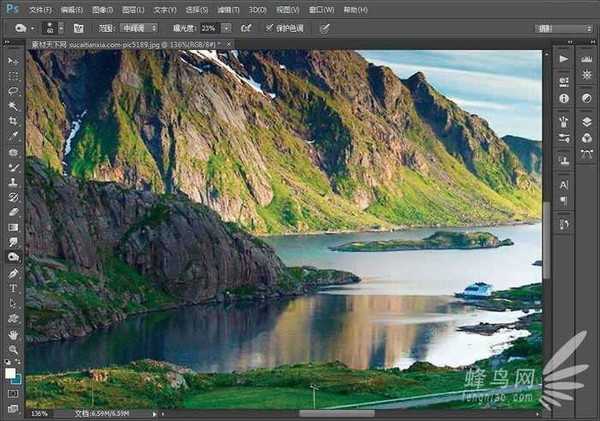600x421 pixels.
Task: Open the Layers panel icon
Action: (564, 121)
